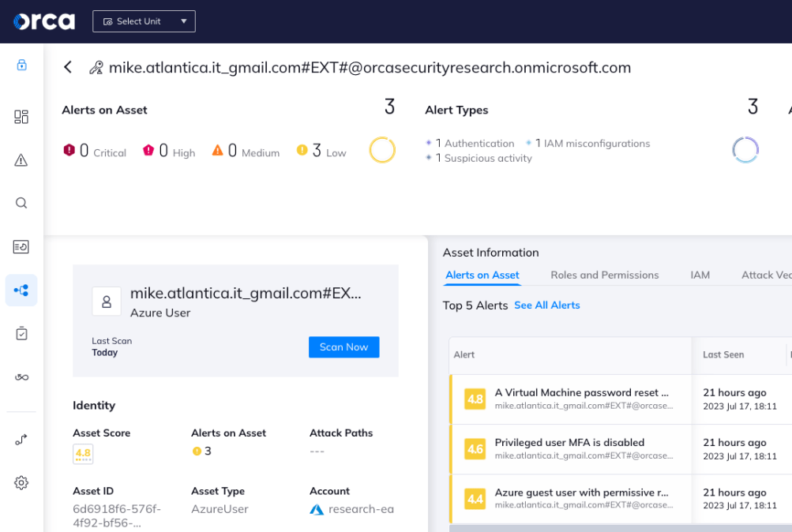The height and width of the screenshot is (532, 792).
Task: Open the Virtual Machine password reset alert
Action: tap(582, 393)
